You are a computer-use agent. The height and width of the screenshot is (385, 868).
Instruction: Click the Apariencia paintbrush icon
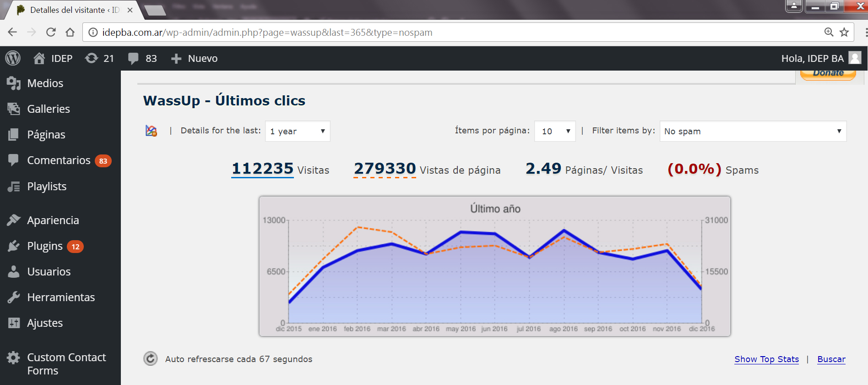(14, 220)
